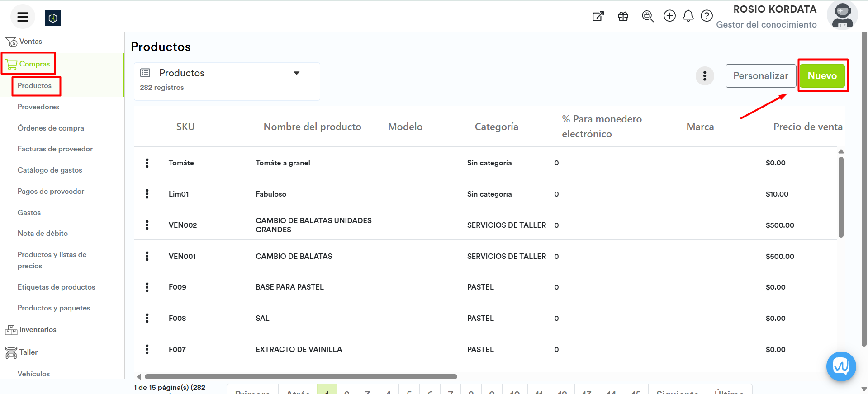Viewport: 868px width, 394px height.
Task: Click the Nombre del producto column header
Action: pos(312,127)
